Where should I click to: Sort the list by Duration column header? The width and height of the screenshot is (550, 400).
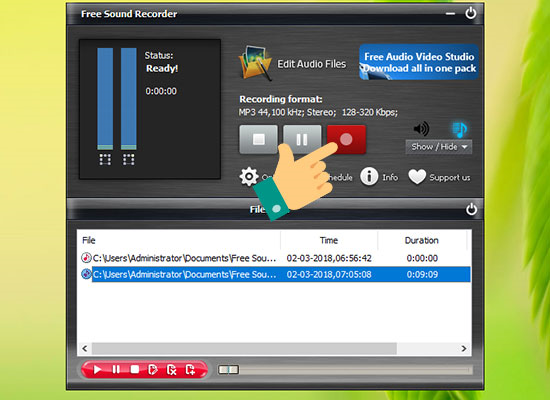pyautogui.click(x=422, y=240)
